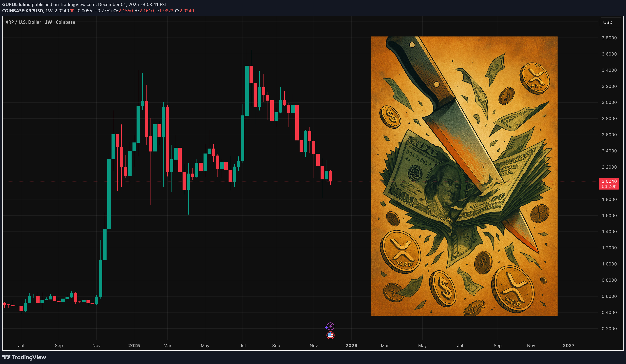
Task: Click the COINBASE:XRPUSD symbol text
Action: point(22,11)
